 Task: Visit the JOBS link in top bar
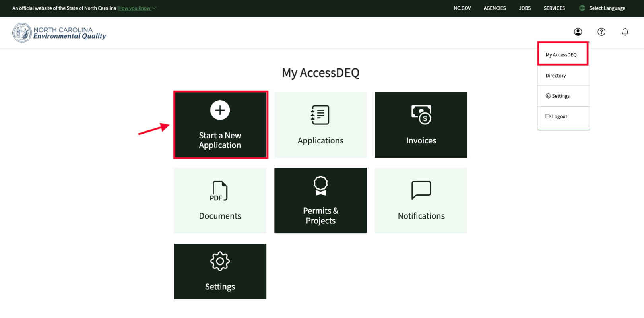(524, 8)
